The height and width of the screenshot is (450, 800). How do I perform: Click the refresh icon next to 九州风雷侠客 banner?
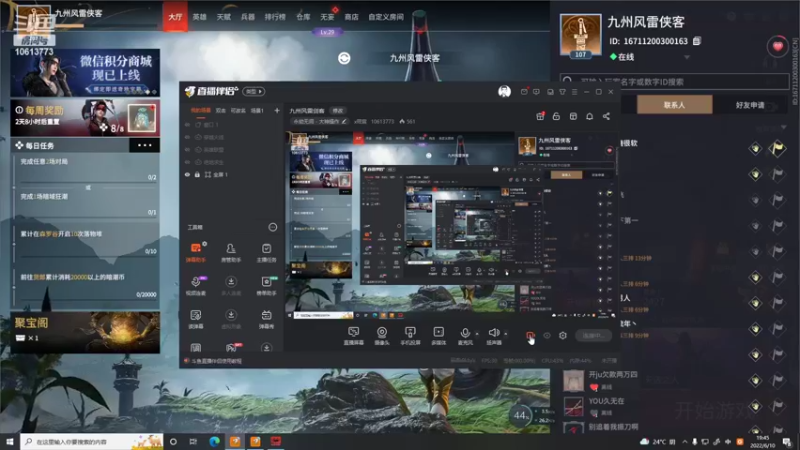tap(344, 58)
